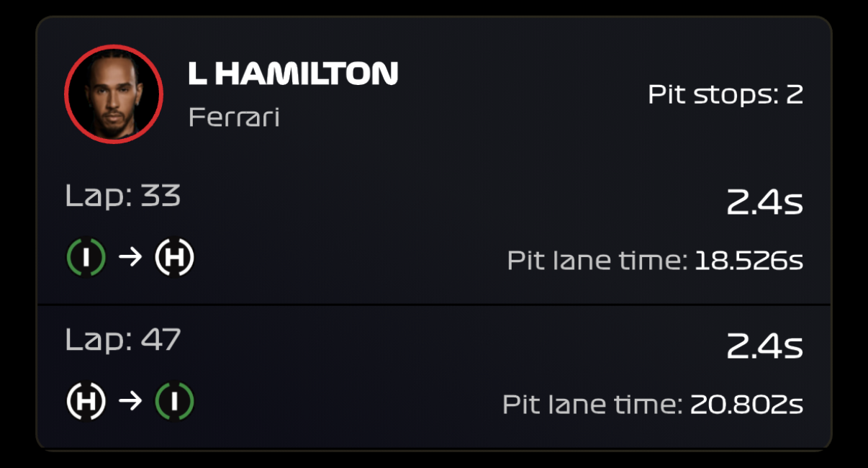Click the arrow between tyres on lap 33

click(130, 258)
